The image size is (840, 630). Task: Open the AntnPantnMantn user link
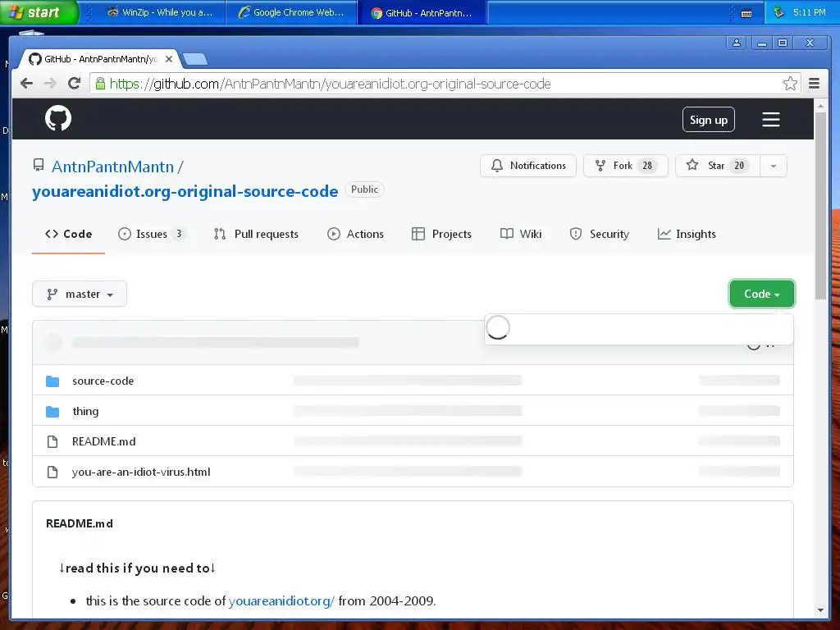(112, 167)
